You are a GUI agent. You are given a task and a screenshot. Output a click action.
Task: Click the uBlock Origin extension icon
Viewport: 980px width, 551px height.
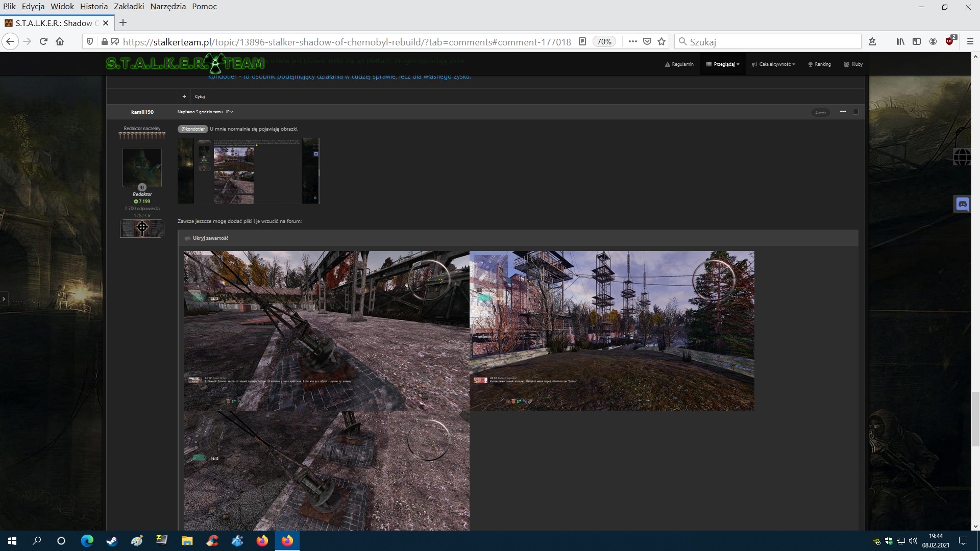coord(950,42)
